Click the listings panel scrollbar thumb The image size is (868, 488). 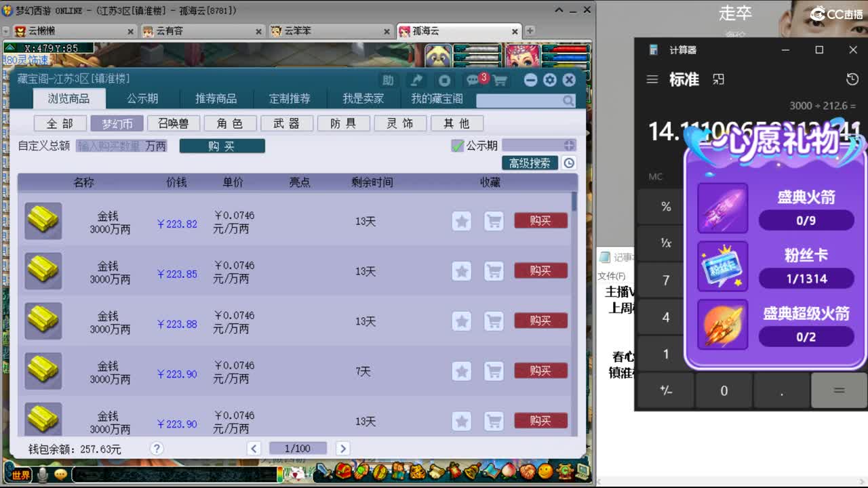[574, 201]
